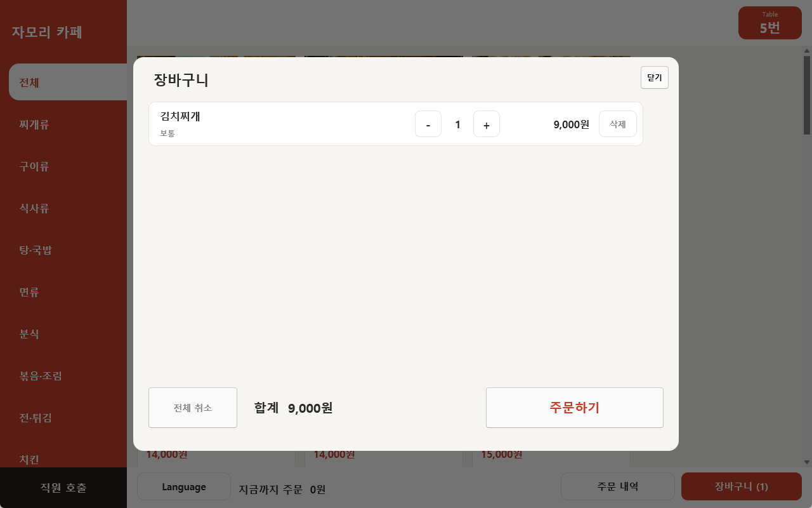Call staff with 직원 호출
This screenshot has width=812, height=508.
[x=63, y=488]
